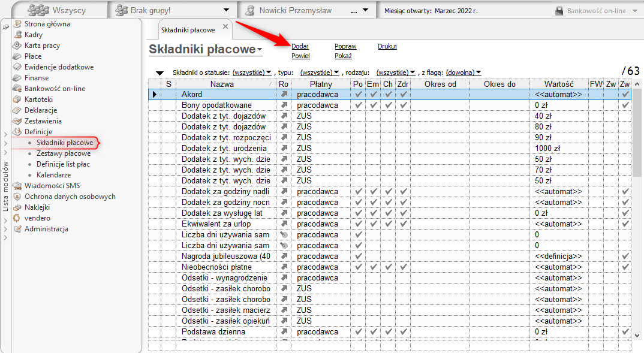Screen dimensions: 644x353
Task: Select Składniki płacowe in Definicje submenu
Action: tap(65, 143)
